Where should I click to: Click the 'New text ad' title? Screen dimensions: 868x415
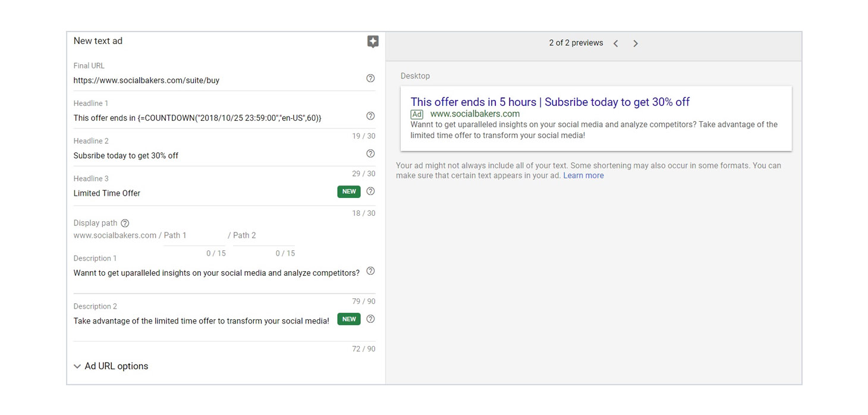point(98,41)
